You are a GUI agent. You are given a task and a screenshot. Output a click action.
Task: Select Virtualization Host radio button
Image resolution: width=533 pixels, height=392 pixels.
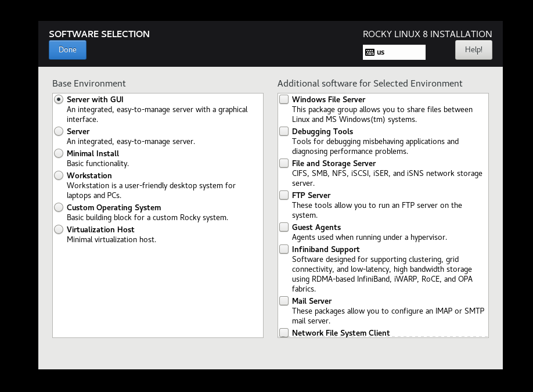[59, 229]
